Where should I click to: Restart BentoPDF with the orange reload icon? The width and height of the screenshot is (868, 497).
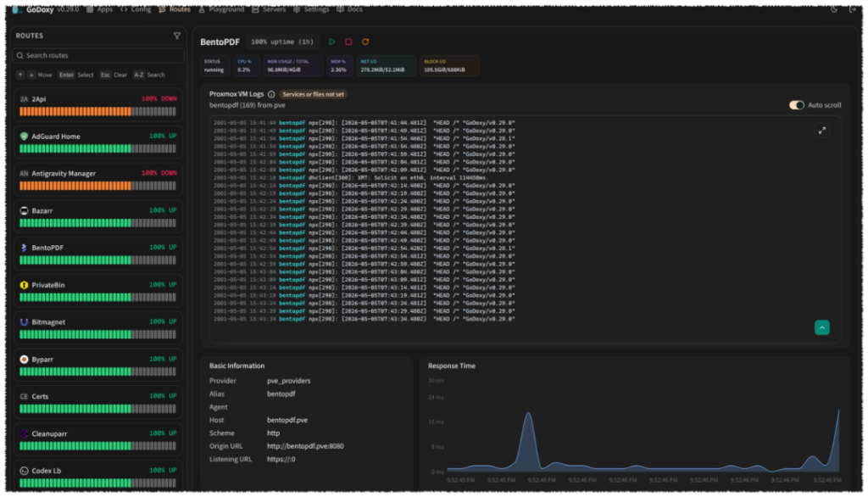[365, 42]
